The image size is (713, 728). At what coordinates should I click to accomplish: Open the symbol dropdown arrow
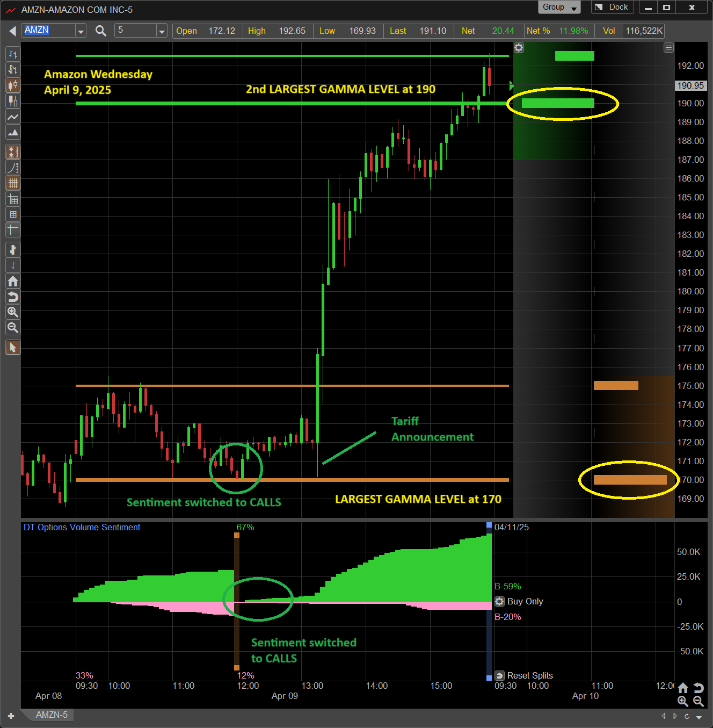point(81,31)
